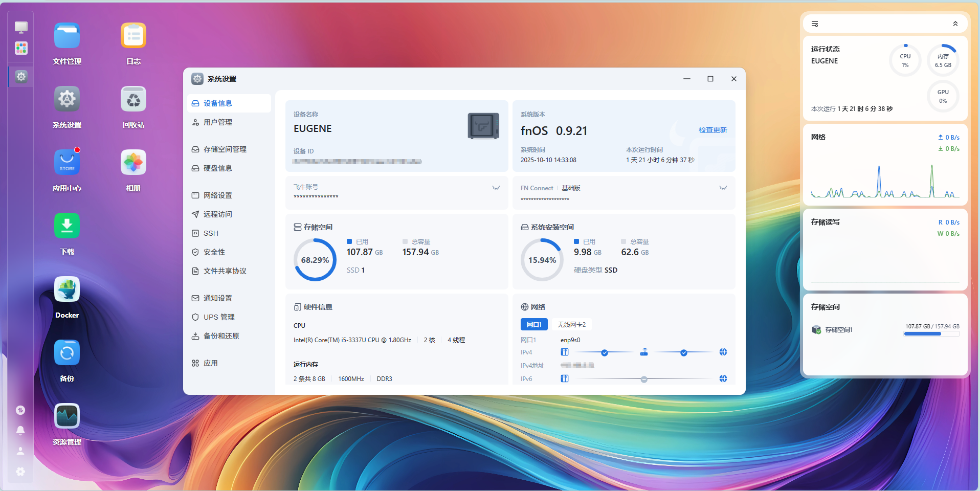Open the Log (日志) app
This screenshot has width=980, height=491.
pos(133,36)
